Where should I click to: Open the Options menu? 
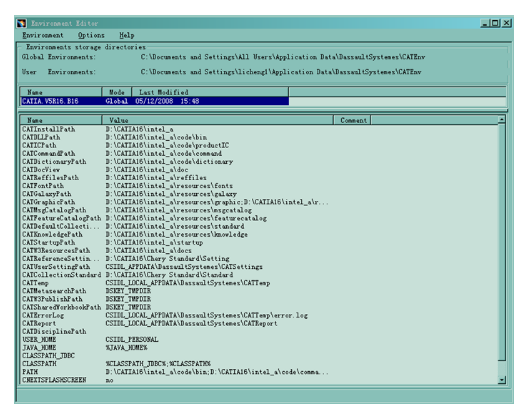click(91, 35)
